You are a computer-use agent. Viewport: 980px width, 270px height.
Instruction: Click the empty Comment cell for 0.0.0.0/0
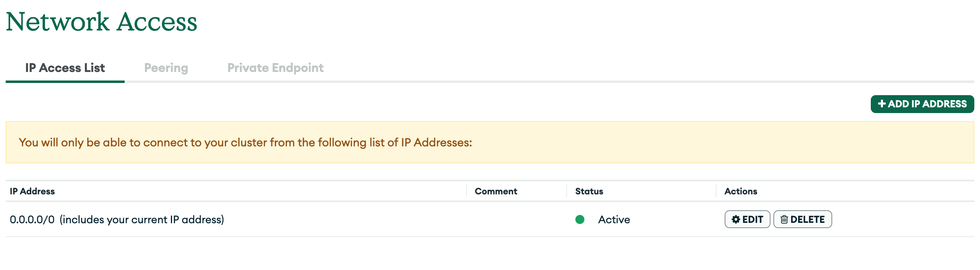coord(516,220)
